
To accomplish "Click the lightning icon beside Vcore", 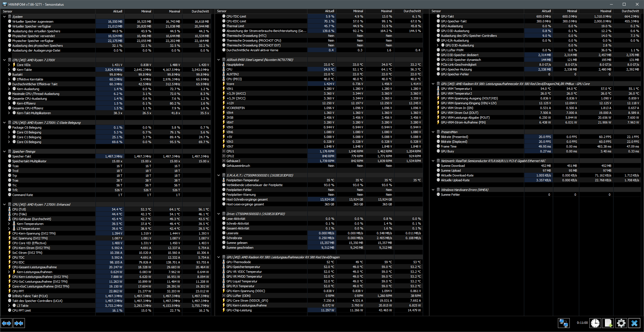I will (224, 84).
